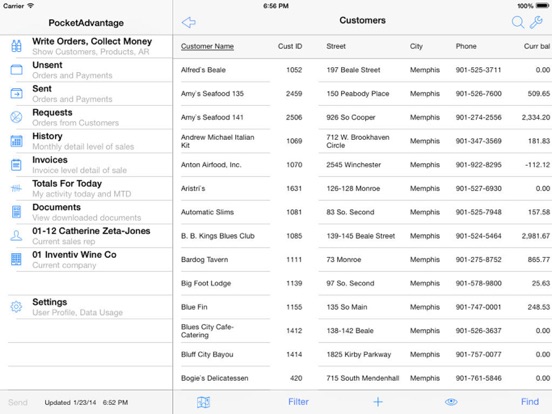Open the search magnifier icon
Viewport: 552px width, 414px height.
tap(518, 22)
